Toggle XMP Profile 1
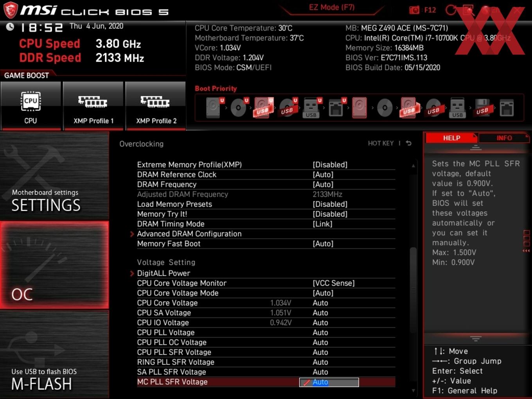Image resolution: width=532 pixels, height=399 pixels. coord(93,105)
